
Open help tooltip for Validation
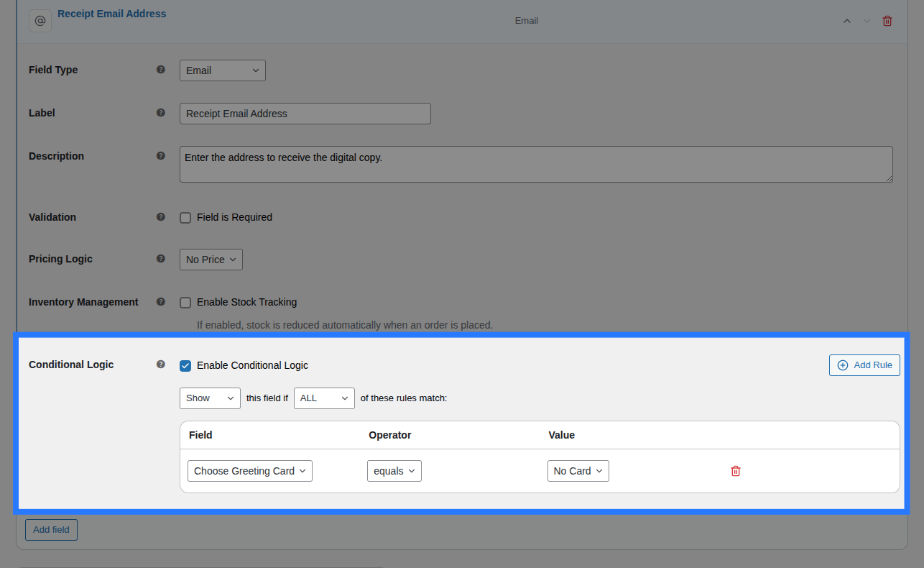click(161, 217)
